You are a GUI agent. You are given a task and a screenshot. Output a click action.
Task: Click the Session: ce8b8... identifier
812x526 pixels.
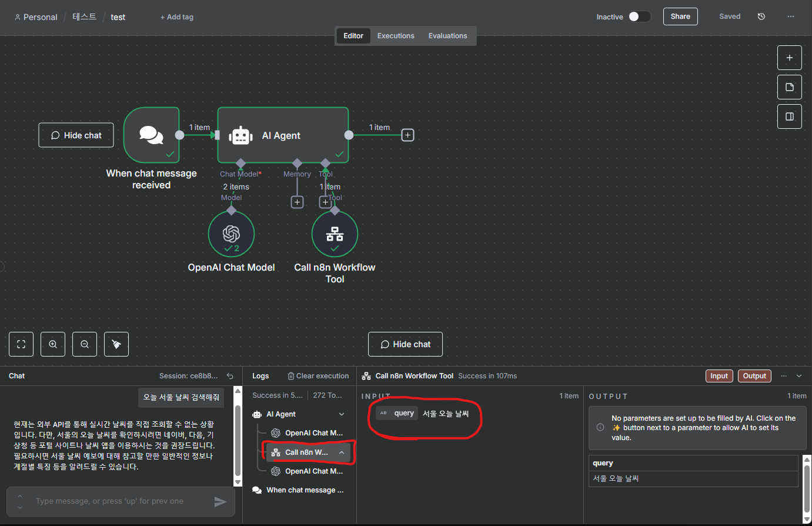click(x=189, y=376)
